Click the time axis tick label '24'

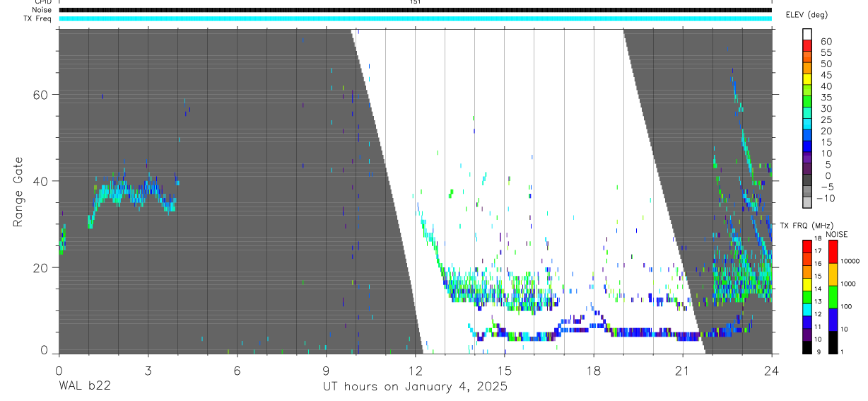point(771,371)
